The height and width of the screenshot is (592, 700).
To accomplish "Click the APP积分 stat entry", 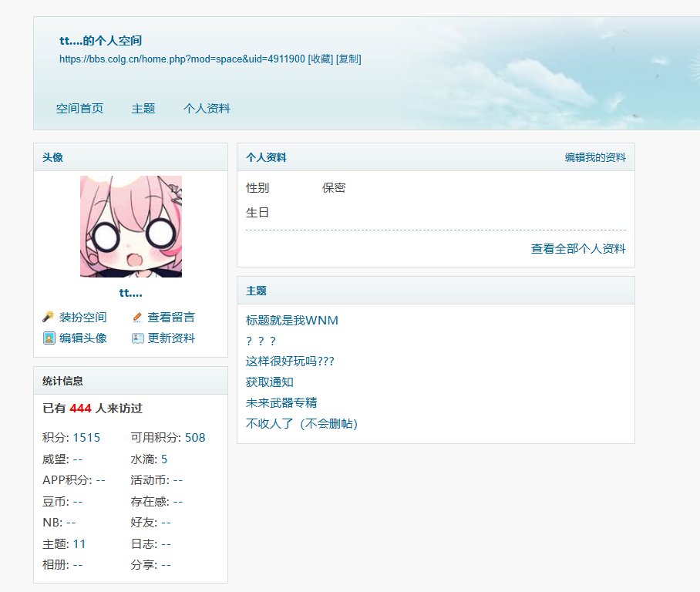I will tap(74, 480).
